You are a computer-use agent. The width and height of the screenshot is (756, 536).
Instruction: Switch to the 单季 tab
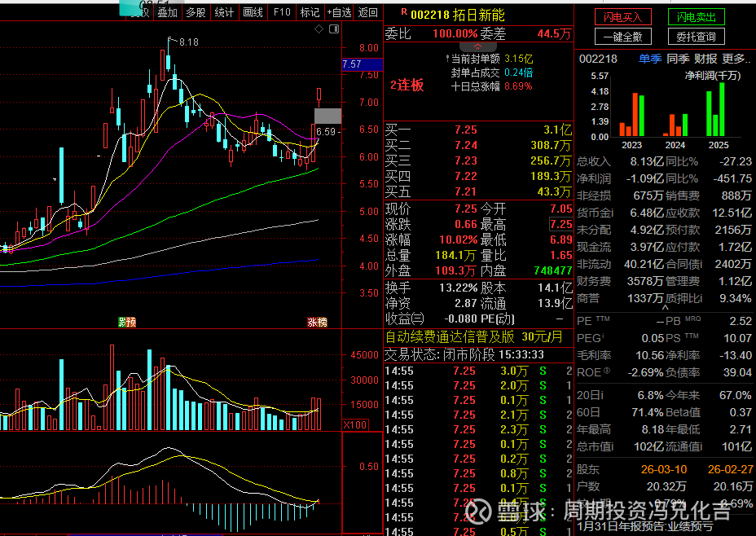pos(650,59)
